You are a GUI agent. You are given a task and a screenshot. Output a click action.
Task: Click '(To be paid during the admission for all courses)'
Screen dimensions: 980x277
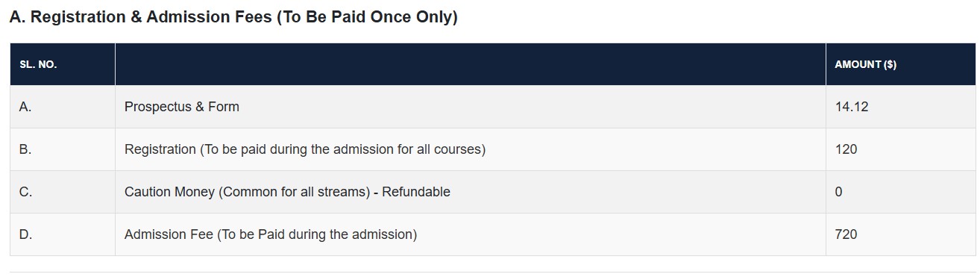point(342,149)
